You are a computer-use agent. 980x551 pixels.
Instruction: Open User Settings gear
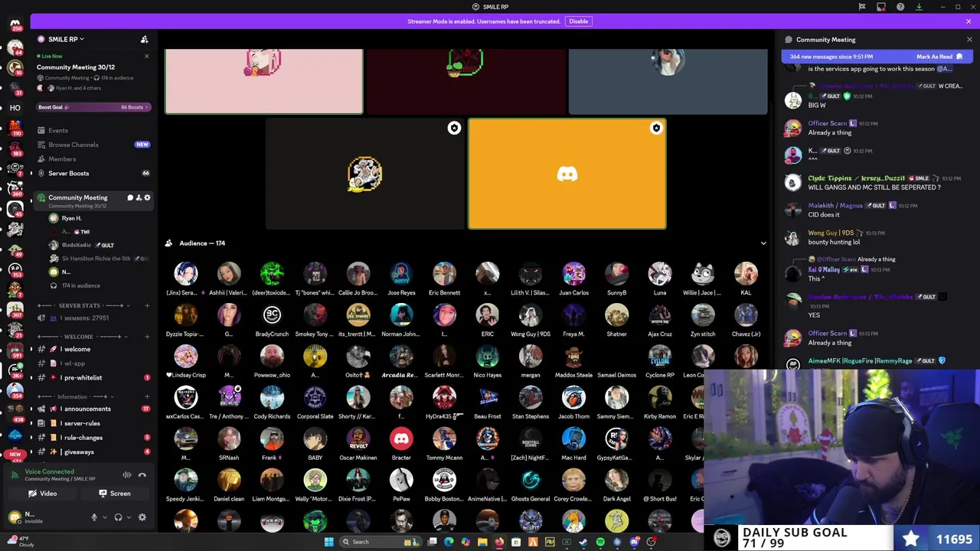pos(142,517)
